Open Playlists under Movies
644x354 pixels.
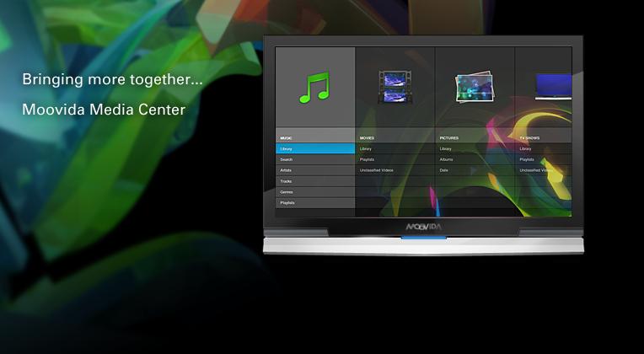click(x=394, y=159)
